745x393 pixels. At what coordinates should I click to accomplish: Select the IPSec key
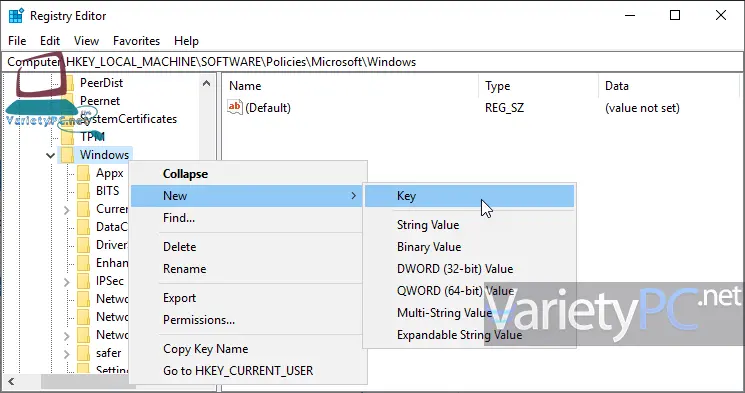pos(110,281)
